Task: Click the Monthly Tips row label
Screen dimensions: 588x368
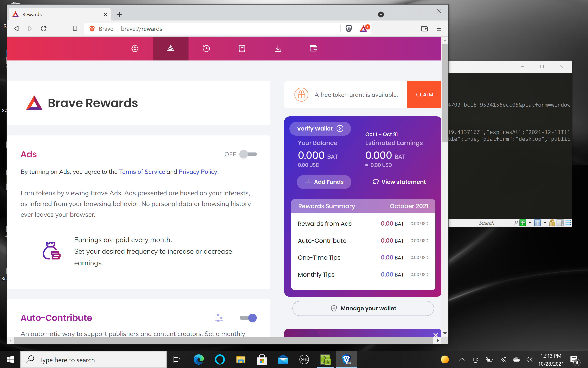Action: tap(316, 274)
